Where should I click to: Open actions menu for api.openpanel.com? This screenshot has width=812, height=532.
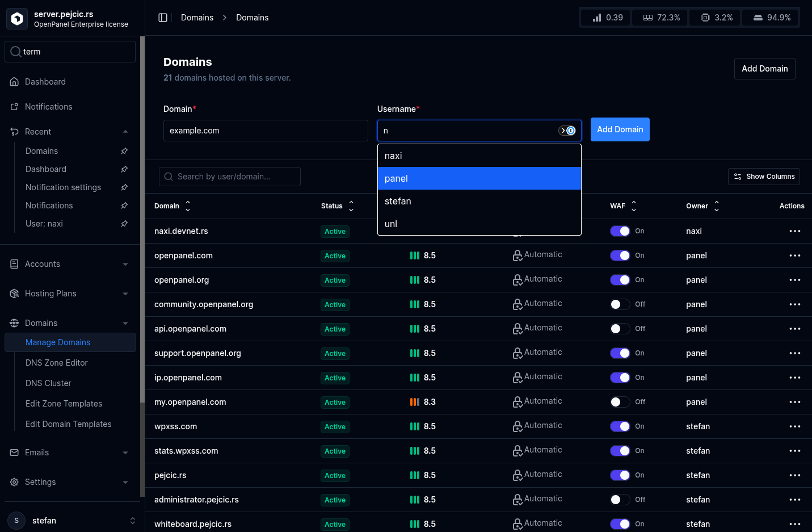tap(795, 329)
